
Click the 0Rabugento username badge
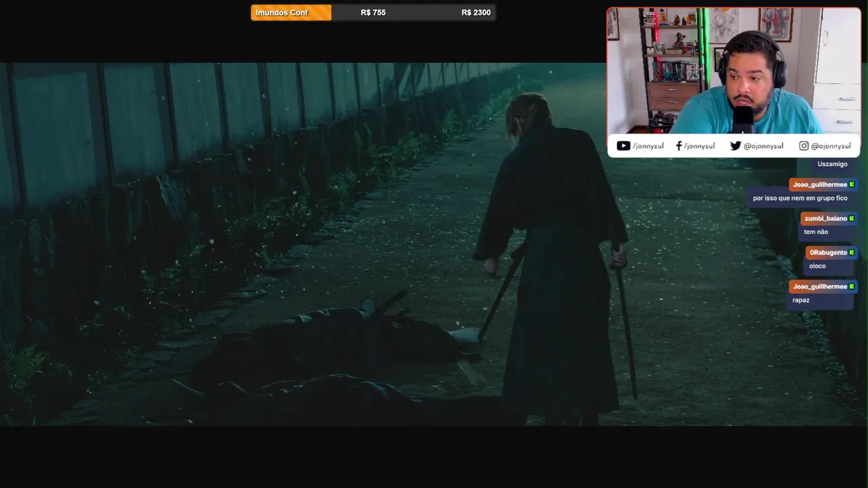tap(831, 252)
